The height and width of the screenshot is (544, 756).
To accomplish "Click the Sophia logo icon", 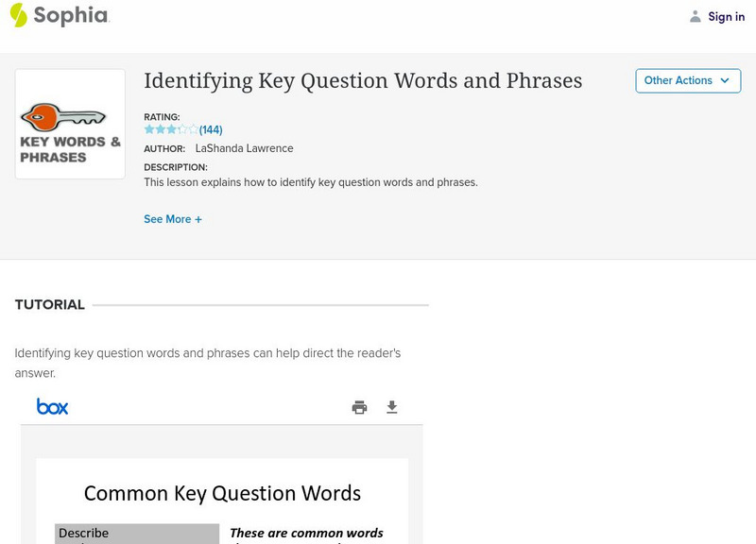I will (x=19, y=15).
